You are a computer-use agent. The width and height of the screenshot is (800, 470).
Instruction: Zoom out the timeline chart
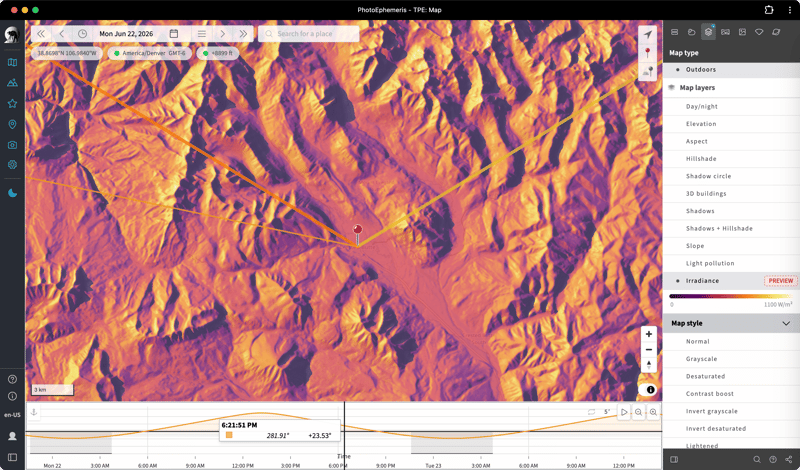click(x=638, y=412)
